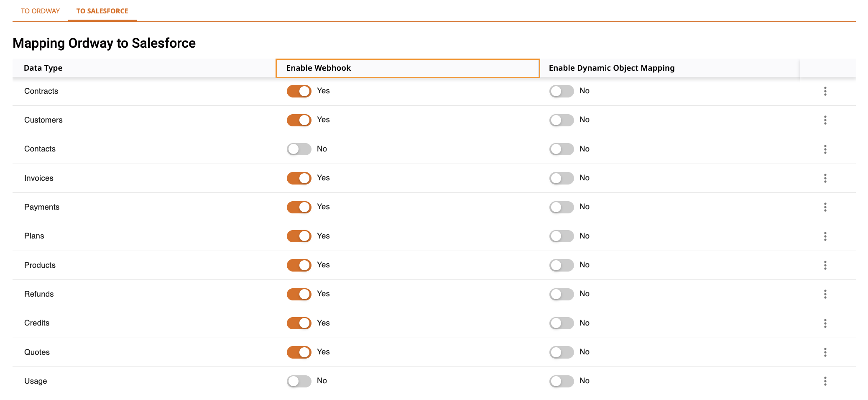Open the three-dot menu for Customers row
Image resolution: width=868 pixels, height=400 pixels.
825,120
